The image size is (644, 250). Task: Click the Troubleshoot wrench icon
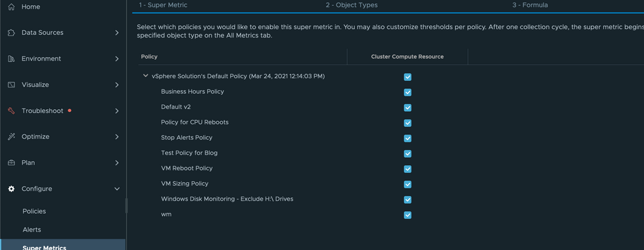[12, 111]
